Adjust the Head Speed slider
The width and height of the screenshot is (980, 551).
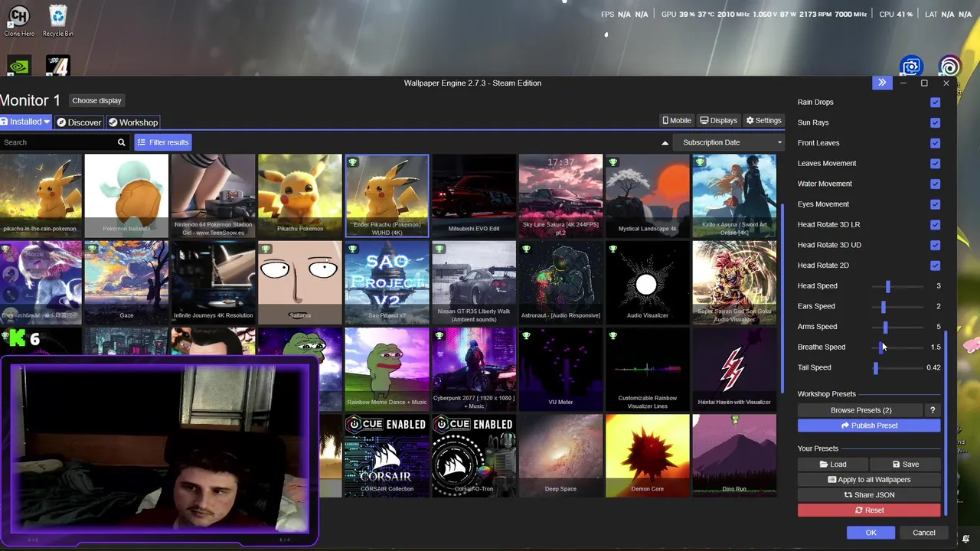897,286
